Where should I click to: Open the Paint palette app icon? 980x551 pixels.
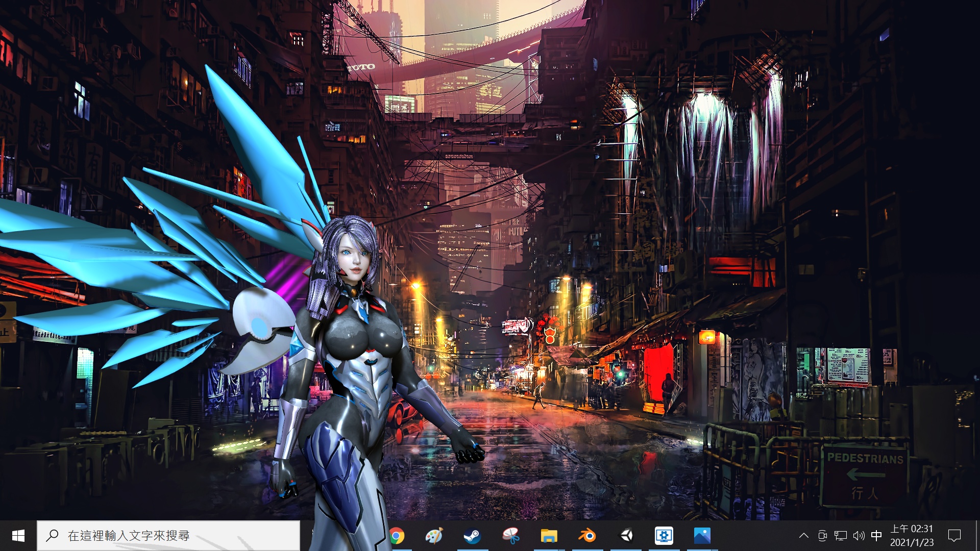(x=434, y=536)
